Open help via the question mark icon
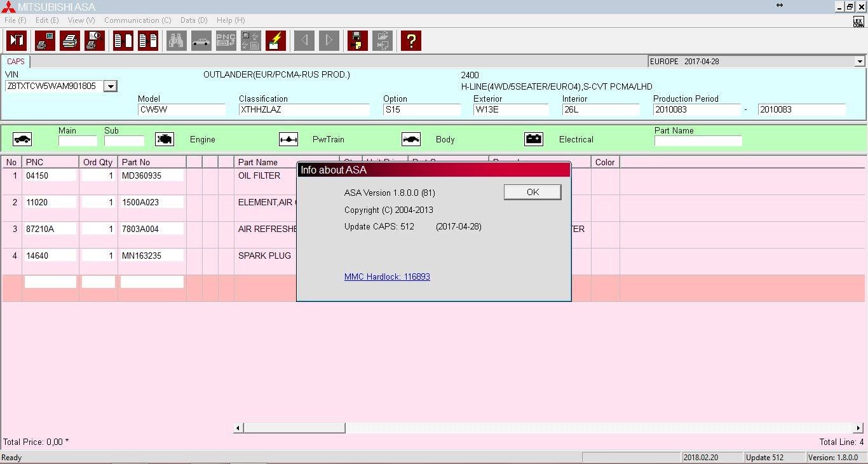This screenshot has height=464, width=868. 411,41
